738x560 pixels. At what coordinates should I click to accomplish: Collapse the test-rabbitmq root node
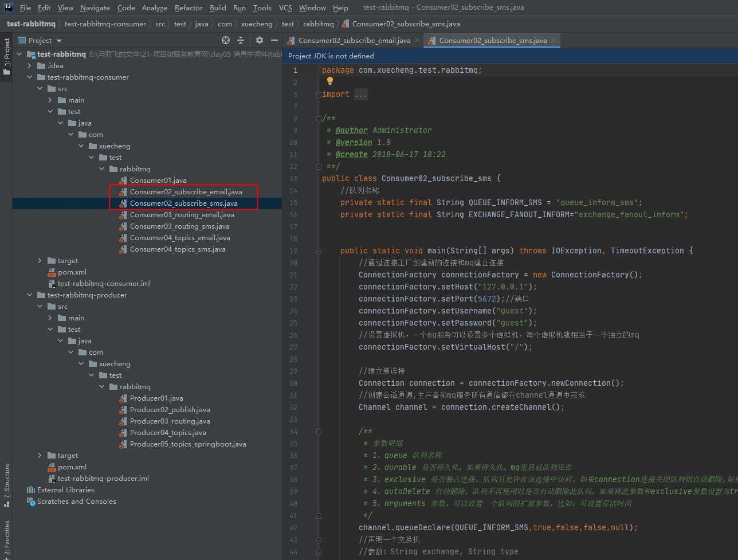[19, 54]
